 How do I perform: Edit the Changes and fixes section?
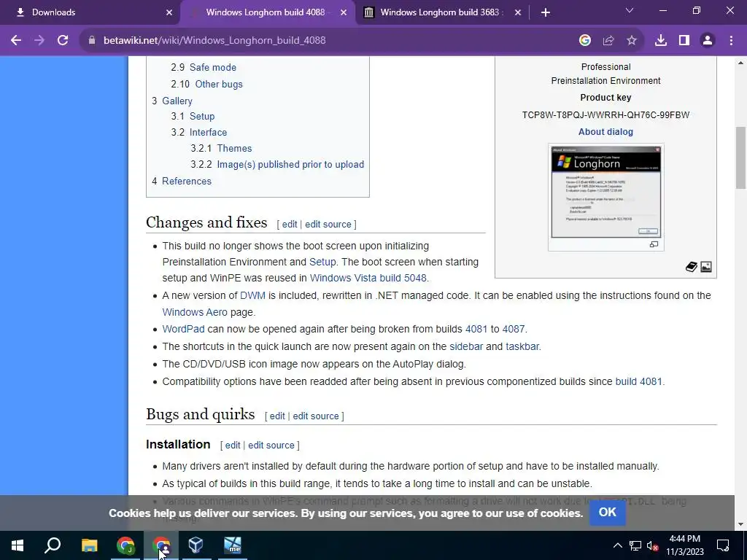pos(289,225)
